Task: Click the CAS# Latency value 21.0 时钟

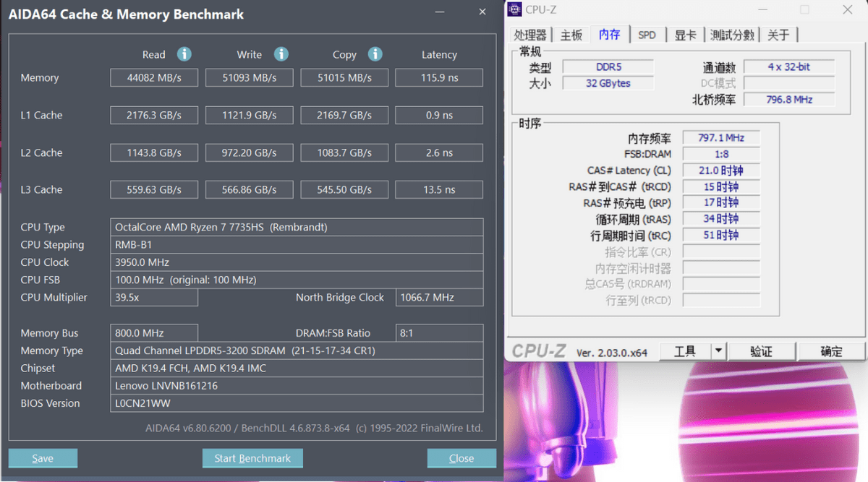Action: click(721, 171)
